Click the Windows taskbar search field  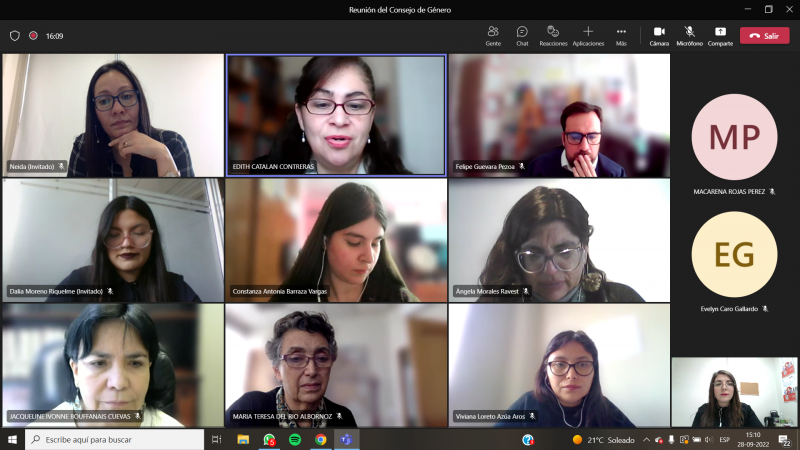point(115,440)
